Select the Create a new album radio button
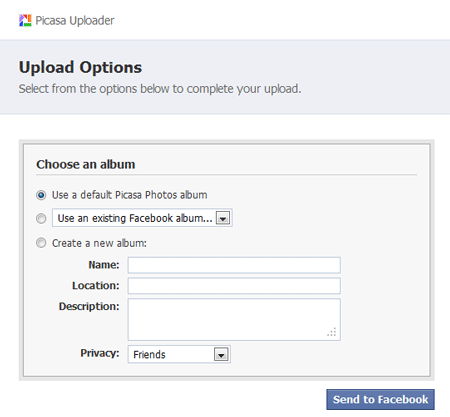 coord(41,243)
